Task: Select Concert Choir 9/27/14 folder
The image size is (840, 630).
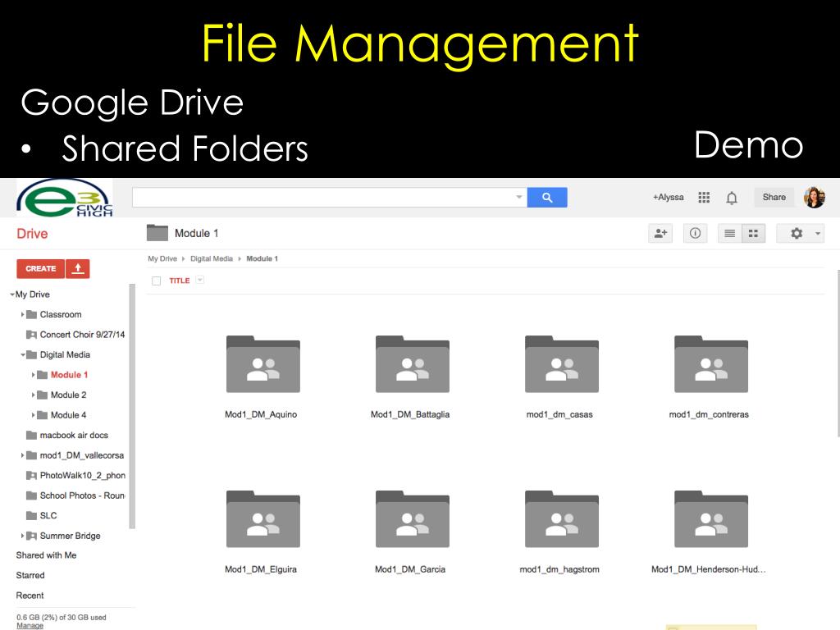Action: click(82, 335)
